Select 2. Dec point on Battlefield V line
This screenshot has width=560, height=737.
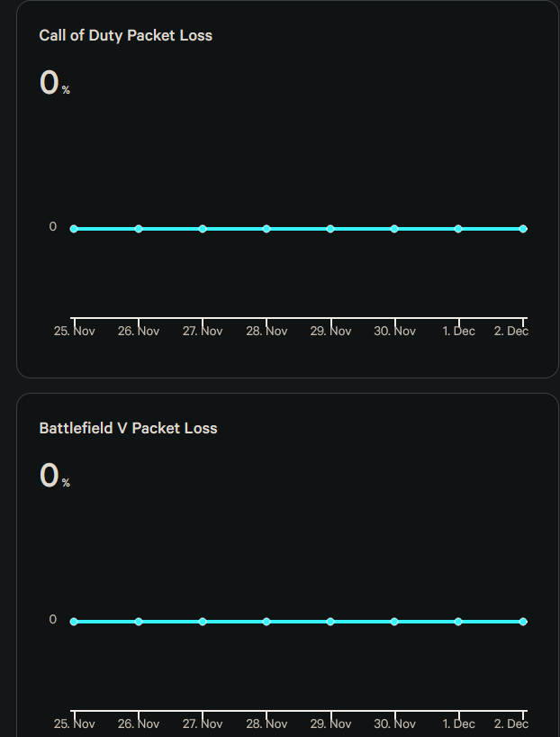click(523, 622)
